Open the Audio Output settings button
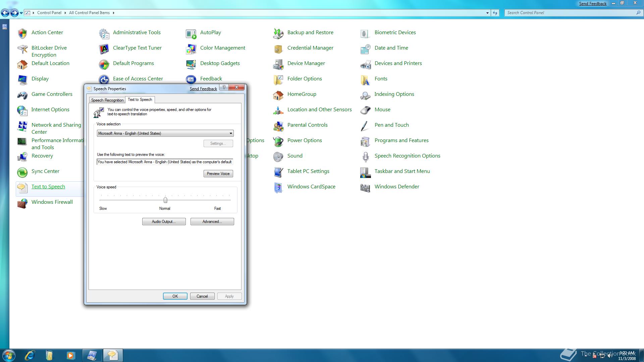The image size is (644, 362). (164, 222)
